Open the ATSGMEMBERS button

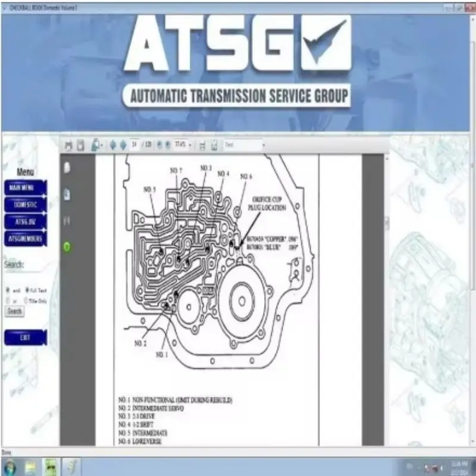coord(25,239)
